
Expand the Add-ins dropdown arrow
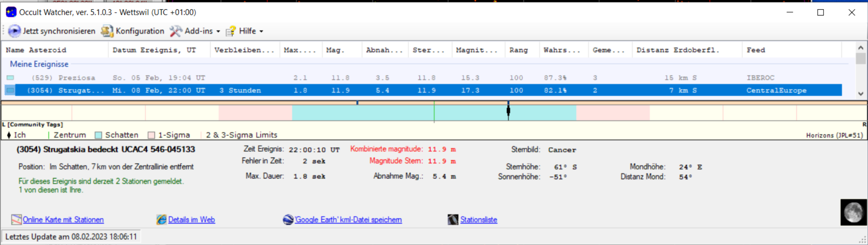[218, 31]
